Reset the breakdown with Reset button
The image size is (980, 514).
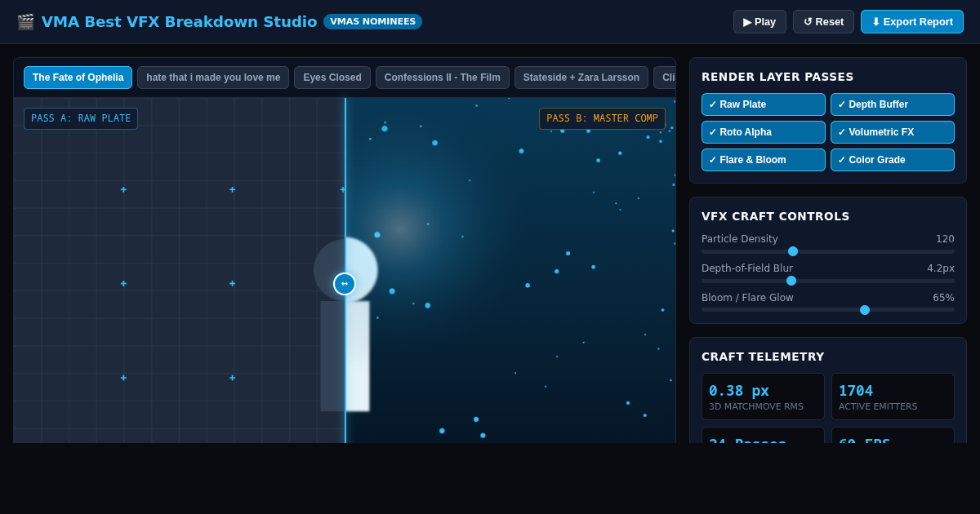click(823, 22)
